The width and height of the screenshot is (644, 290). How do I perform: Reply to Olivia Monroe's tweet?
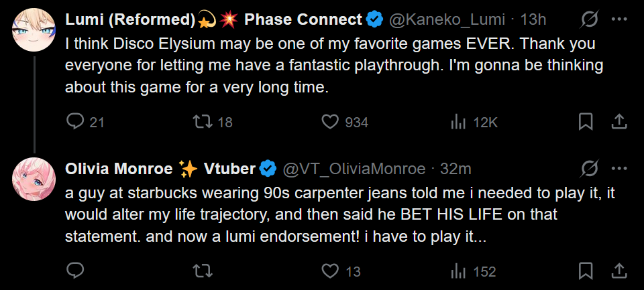pos(75,271)
